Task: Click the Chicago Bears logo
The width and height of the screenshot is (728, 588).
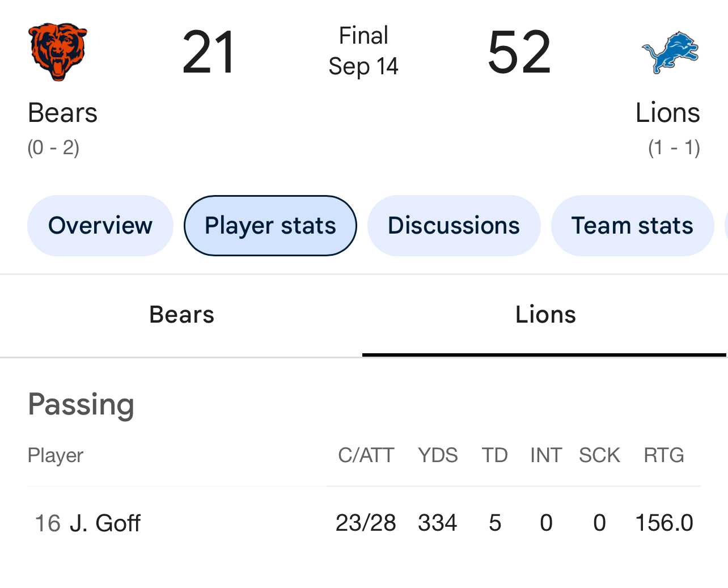Action: pyautogui.click(x=58, y=52)
